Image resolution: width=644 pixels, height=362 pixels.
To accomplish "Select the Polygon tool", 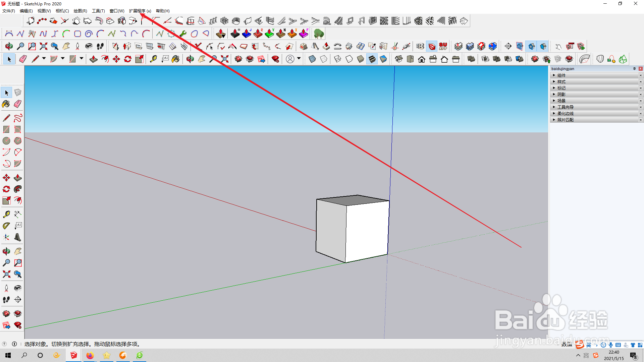I will [x=18, y=141].
